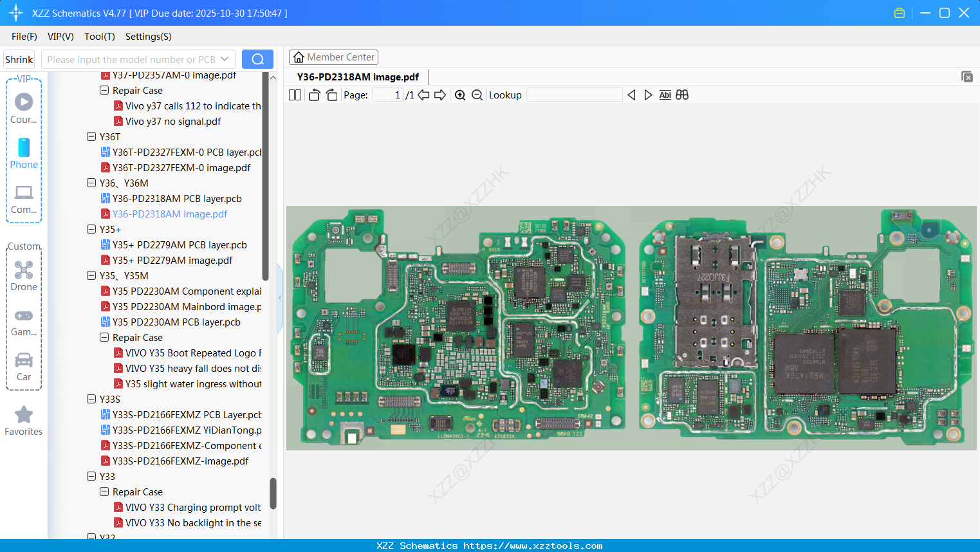Screen dimensions: 980x552
Task: Select the Drone category in Custom sidebar
Action: click(24, 275)
